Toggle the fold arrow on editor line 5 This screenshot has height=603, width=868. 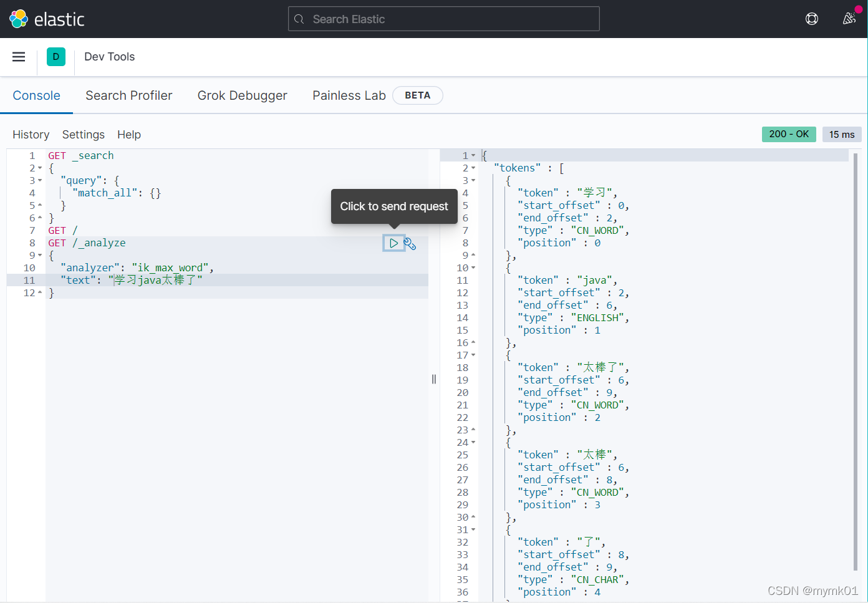click(x=40, y=205)
